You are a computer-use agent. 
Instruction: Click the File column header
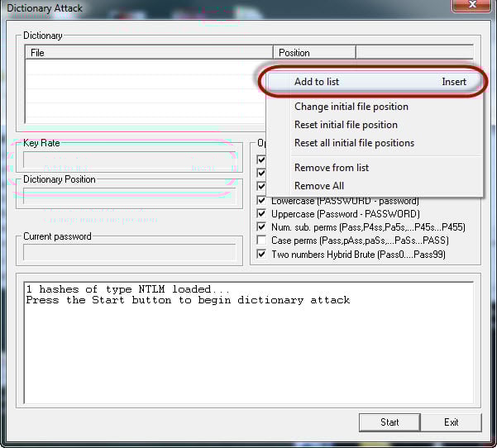tap(149, 53)
